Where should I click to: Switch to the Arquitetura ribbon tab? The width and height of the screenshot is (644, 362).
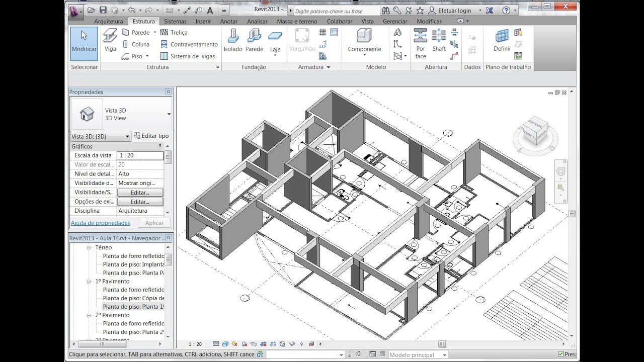[109, 21]
